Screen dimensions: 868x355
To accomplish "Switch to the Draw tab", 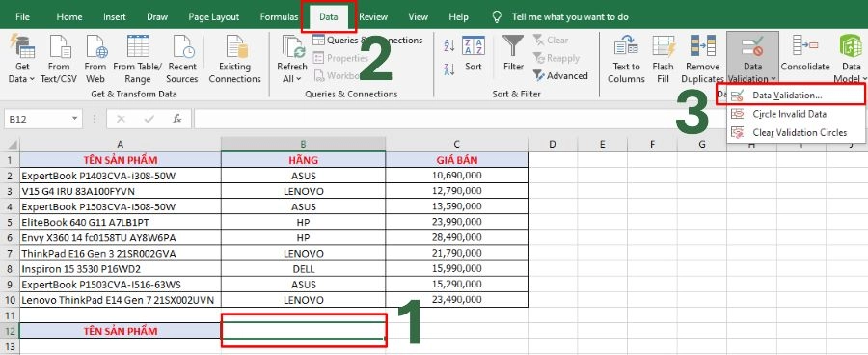I will 157,17.
